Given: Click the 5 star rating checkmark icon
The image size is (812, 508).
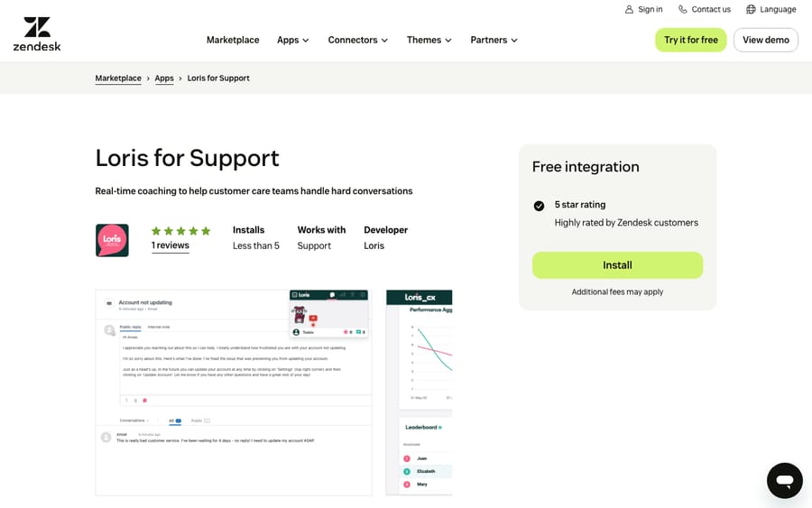Looking at the screenshot, I should pos(540,206).
